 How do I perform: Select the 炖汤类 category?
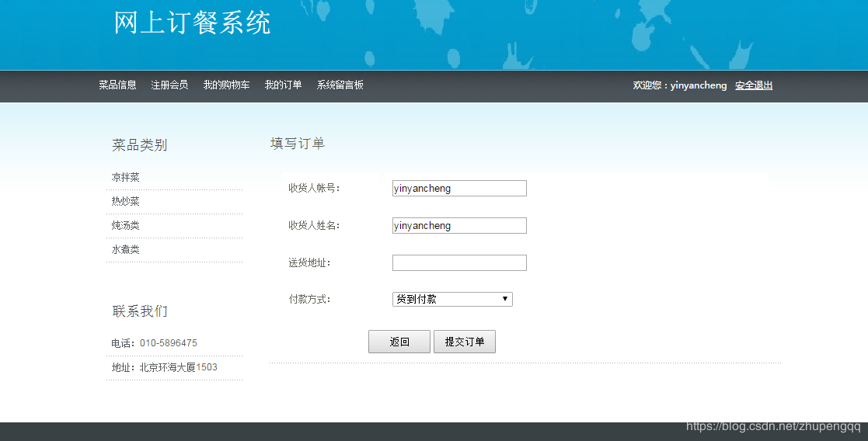coord(126,225)
